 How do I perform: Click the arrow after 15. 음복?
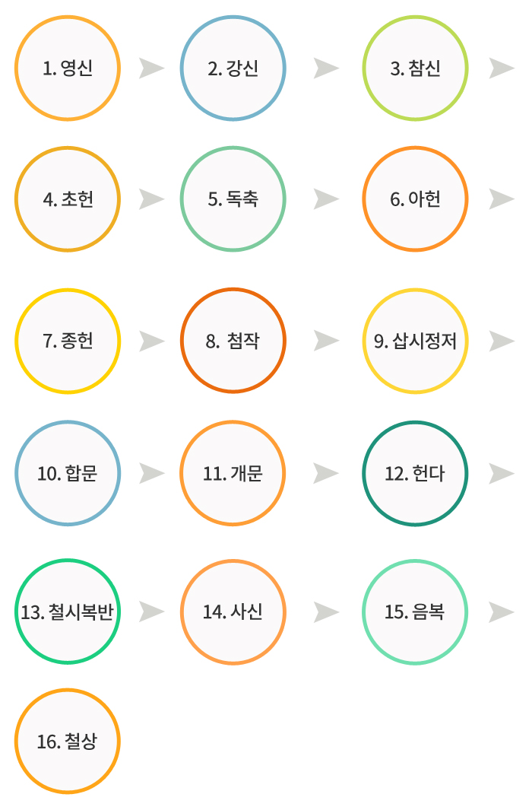[x=502, y=611]
